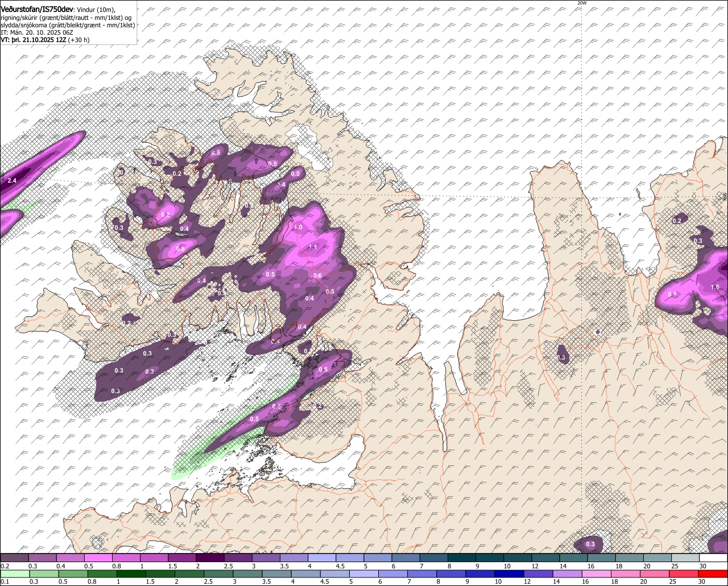Select the light grey legend swatch labelled 25
The width and height of the screenshot is (728, 586).
pyautogui.click(x=685, y=558)
